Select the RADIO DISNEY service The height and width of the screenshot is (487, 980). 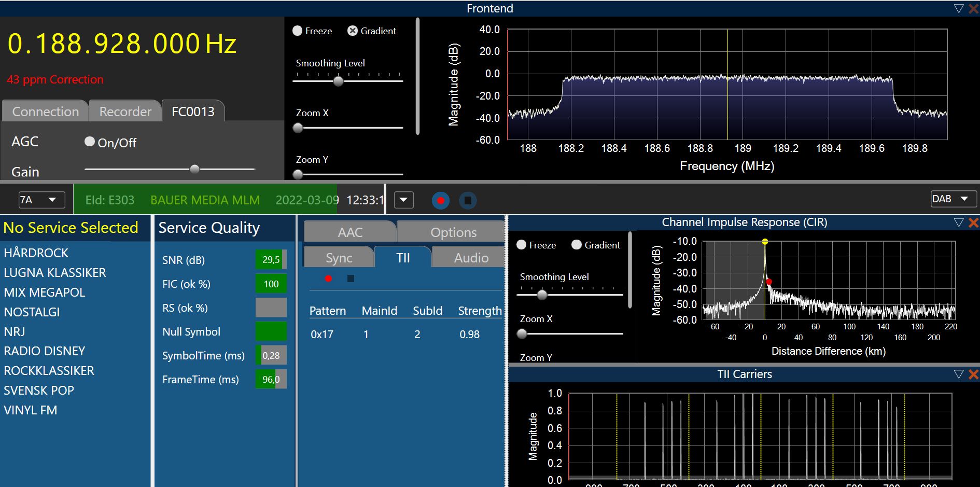tap(45, 351)
